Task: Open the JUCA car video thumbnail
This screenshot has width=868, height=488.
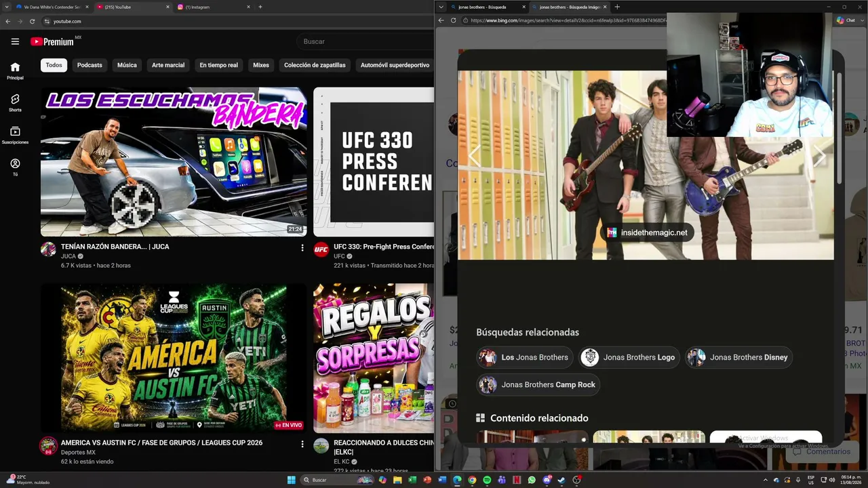Action: click(174, 162)
